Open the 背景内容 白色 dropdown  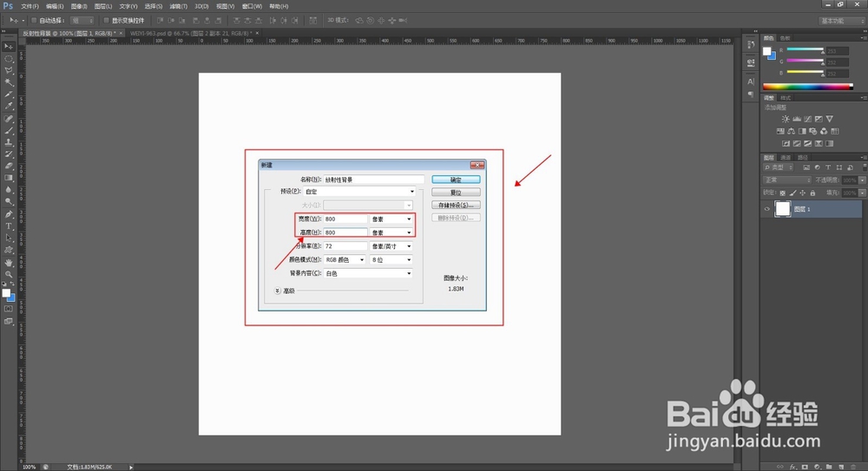368,273
